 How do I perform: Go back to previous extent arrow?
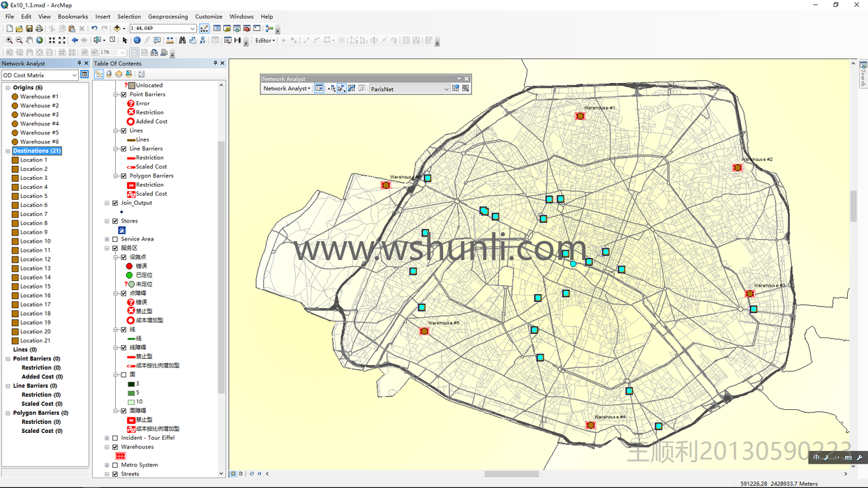coord(75,40)
